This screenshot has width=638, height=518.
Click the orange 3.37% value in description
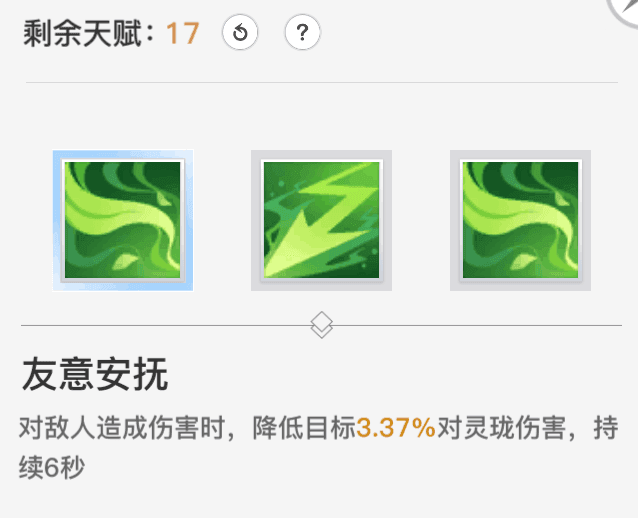click(395, 428)
